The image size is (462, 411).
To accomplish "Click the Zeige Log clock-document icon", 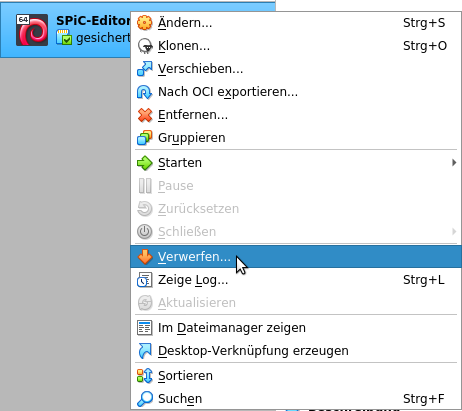I will [x=145, y=280].
